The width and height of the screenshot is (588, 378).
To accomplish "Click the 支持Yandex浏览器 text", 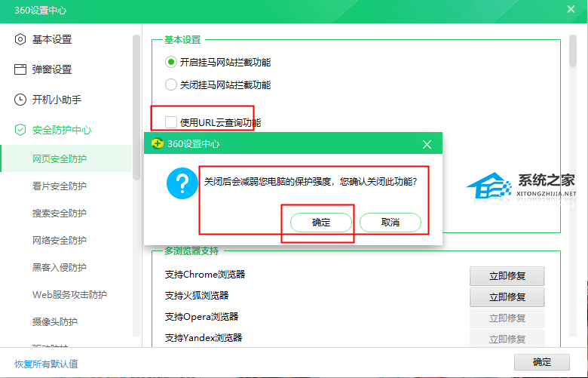I will tap(204, 337).
